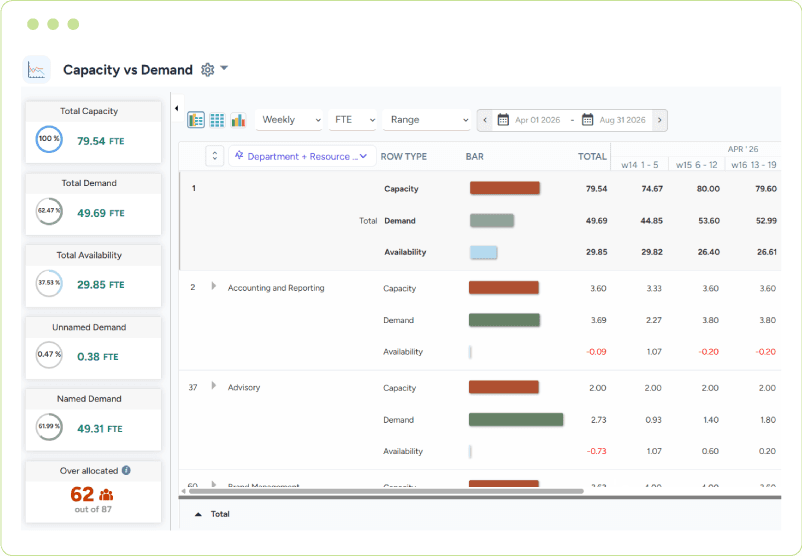Switch to grid table view icon
The height and width of the screenshot is (556, 802).
217,120
